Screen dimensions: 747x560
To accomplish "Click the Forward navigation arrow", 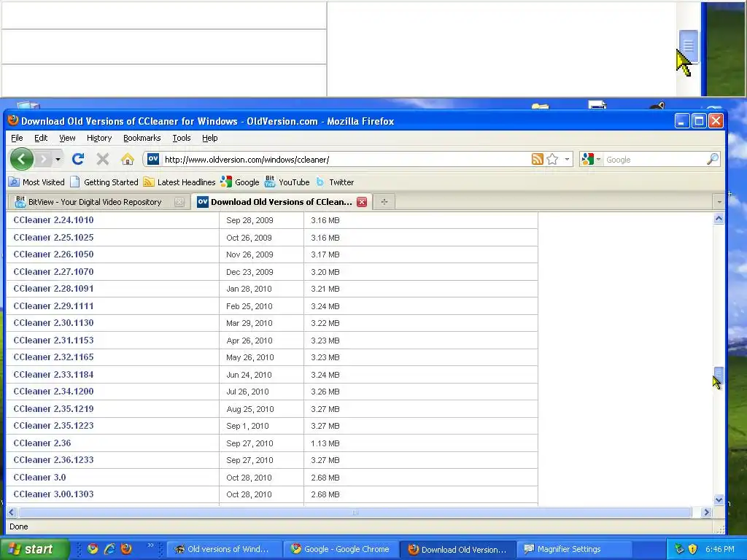I will coord(43,159).
